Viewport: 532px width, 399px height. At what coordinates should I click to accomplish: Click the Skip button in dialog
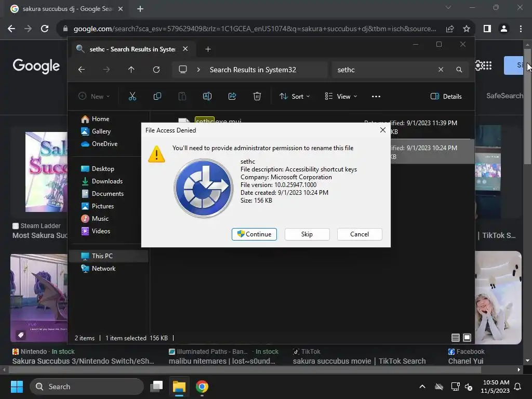[x=307, y=234]
